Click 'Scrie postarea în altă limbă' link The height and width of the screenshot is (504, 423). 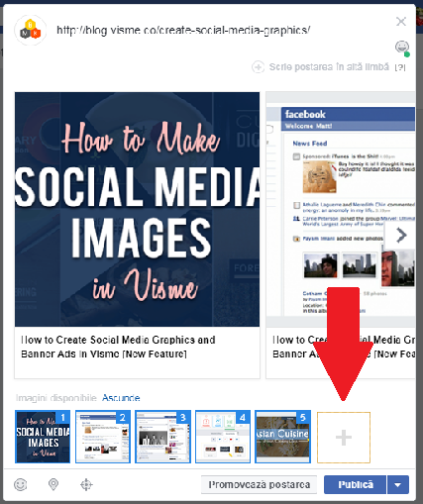tap(329, 67)
